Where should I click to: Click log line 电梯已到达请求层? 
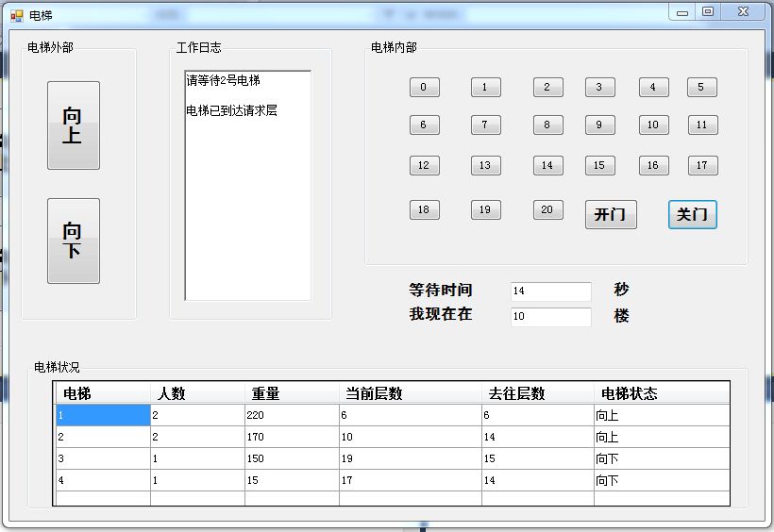pyautogui.click(x=231, y=110)
